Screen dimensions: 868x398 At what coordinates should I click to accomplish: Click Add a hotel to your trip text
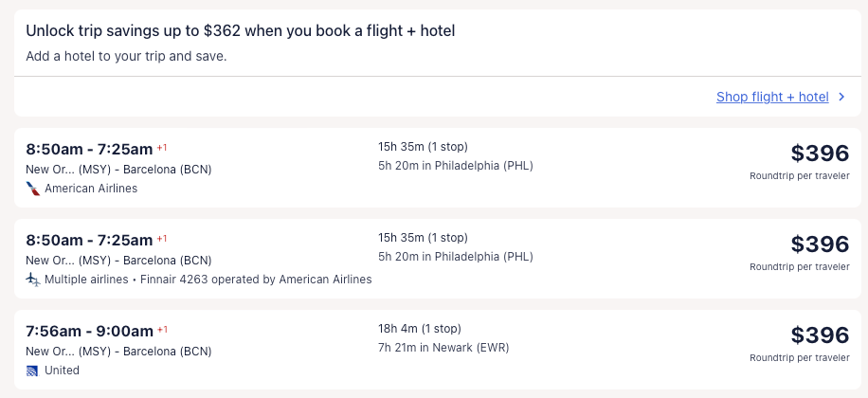coord(126,56)
